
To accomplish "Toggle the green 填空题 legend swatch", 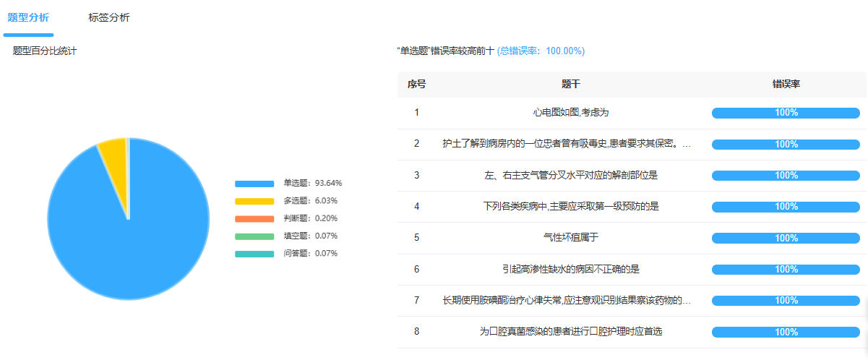I will tap(254, 236).
